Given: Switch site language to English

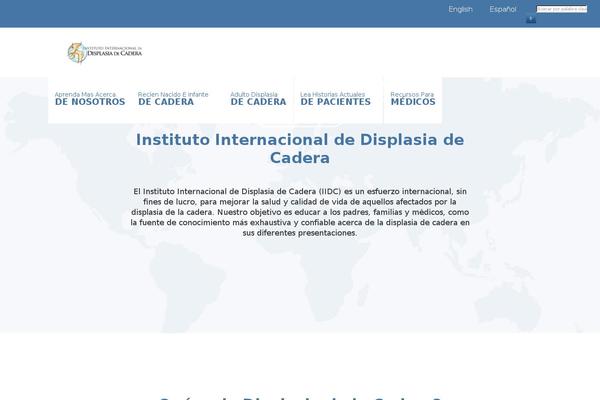Looking at the screenshot, I should pos(460,9).
